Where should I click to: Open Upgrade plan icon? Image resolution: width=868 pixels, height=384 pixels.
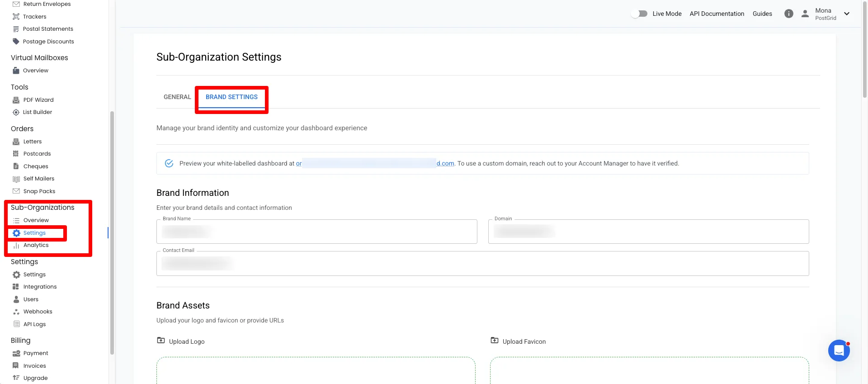(x=16, y=378)
